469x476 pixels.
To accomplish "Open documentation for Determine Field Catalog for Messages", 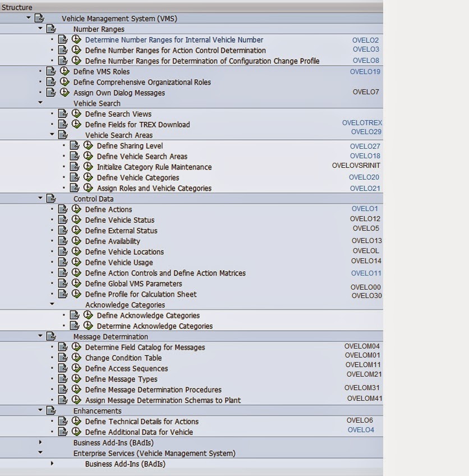I will 62,347.
